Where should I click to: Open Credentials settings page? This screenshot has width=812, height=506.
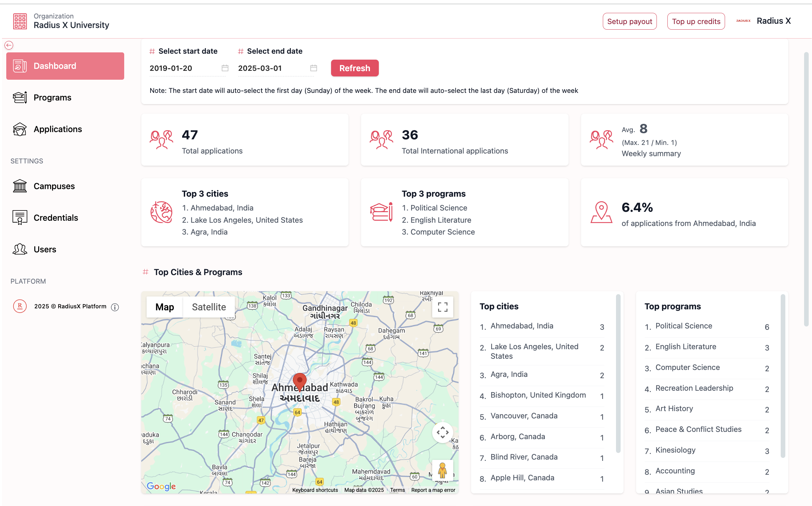tap(56, 218)
